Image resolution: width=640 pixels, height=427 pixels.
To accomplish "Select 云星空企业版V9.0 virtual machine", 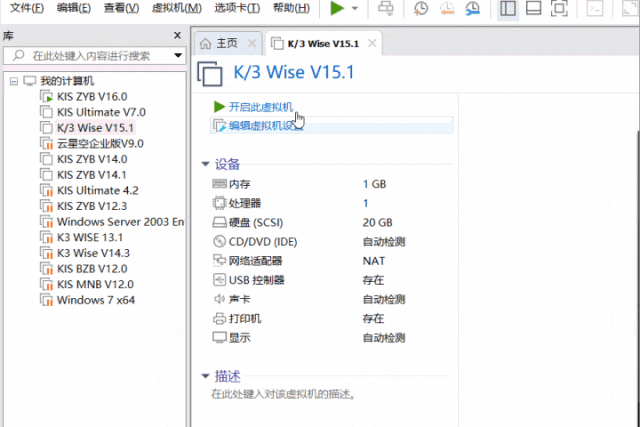I will [100, 144].
